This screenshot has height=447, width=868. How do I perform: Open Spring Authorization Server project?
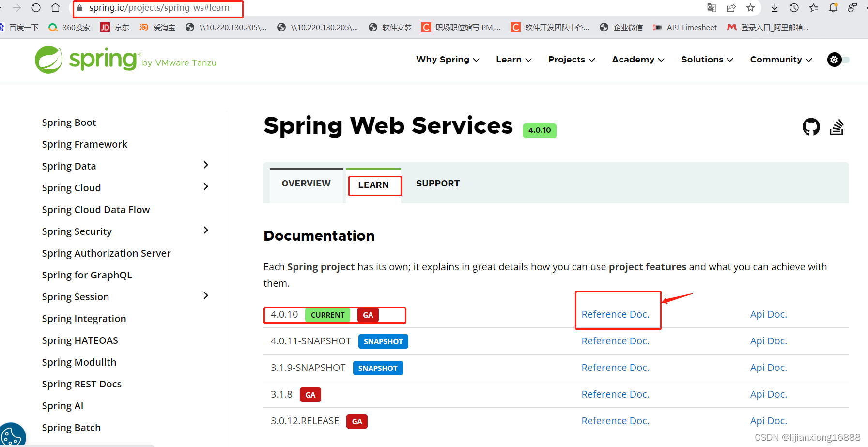[106, 253]
